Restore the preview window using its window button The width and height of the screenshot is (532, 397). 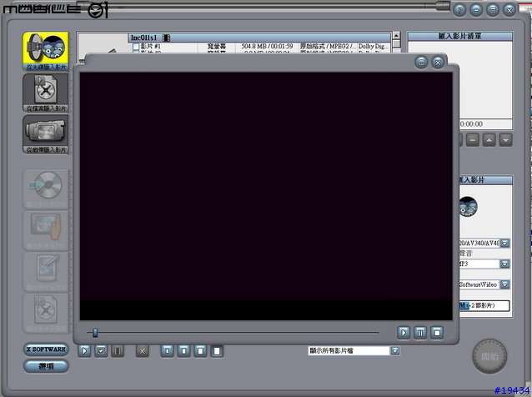[x=421, y=63]
